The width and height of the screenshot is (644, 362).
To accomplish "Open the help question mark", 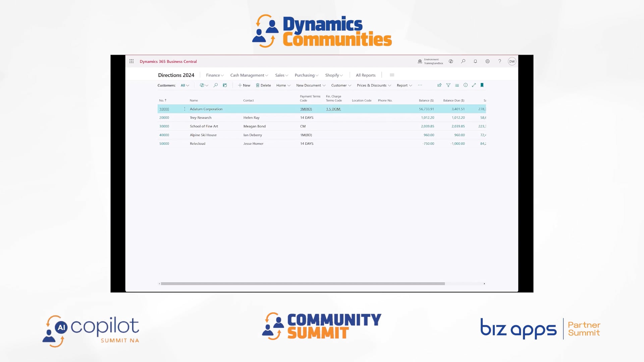I will click(500, 61).
